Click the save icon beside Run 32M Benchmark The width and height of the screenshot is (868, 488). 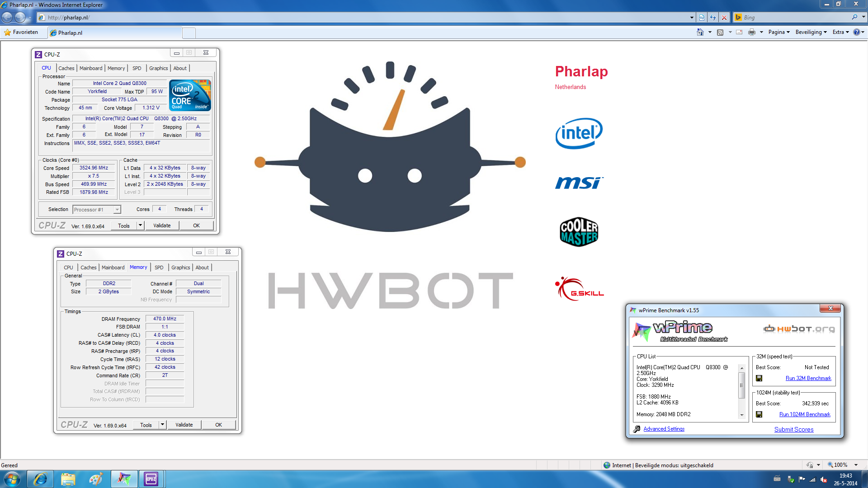[x=759, y=378]
